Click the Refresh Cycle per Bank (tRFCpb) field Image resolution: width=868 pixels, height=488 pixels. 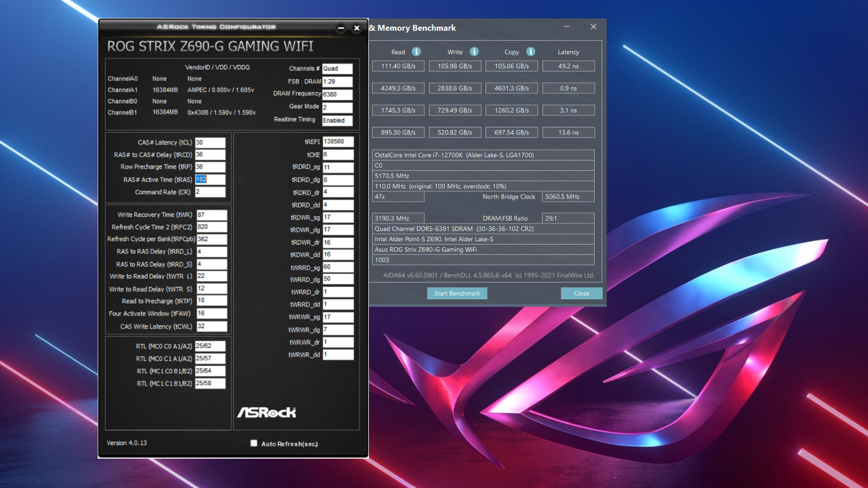pyautogui.click(x=212, y=239)
